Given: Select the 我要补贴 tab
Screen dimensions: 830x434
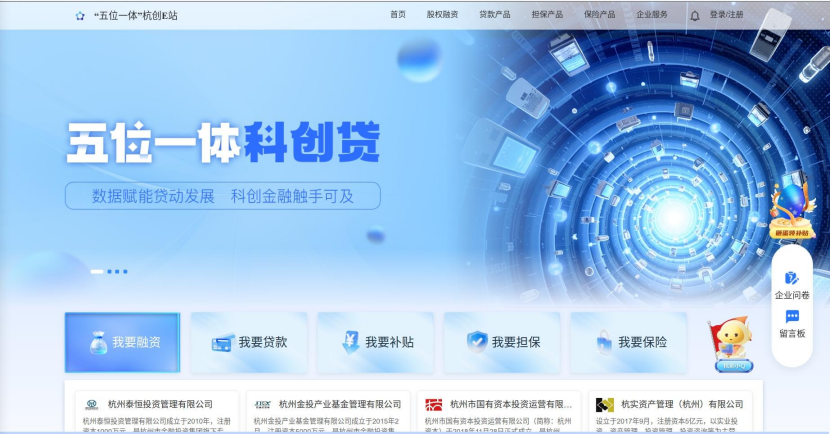Looking at the screenshot, I should click(x=375, y=342).
